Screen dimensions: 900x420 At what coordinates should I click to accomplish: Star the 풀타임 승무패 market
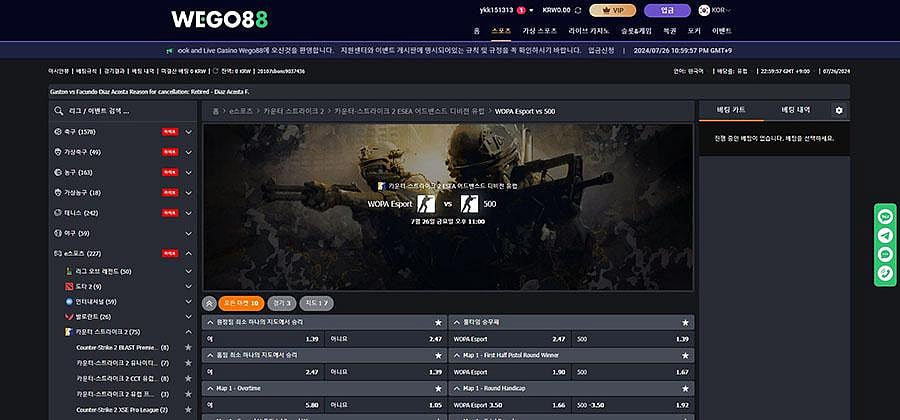click(685, 322)
